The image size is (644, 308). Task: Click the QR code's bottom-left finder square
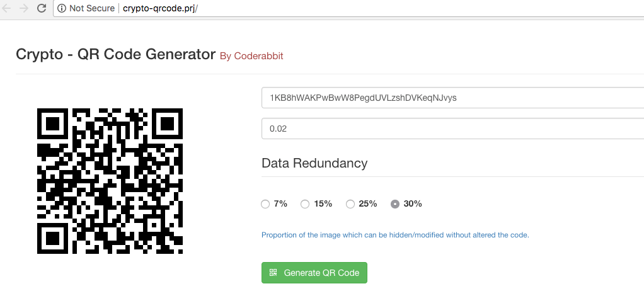click(53, 238)
